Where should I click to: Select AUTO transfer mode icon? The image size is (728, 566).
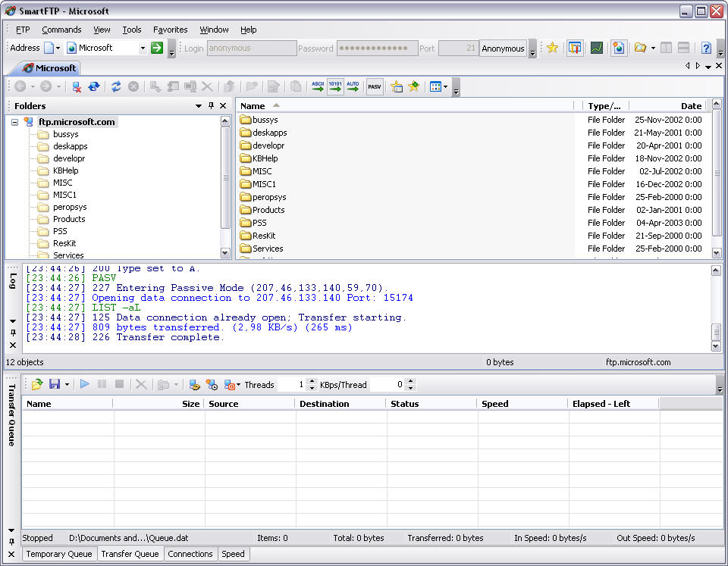pos(353,86)
